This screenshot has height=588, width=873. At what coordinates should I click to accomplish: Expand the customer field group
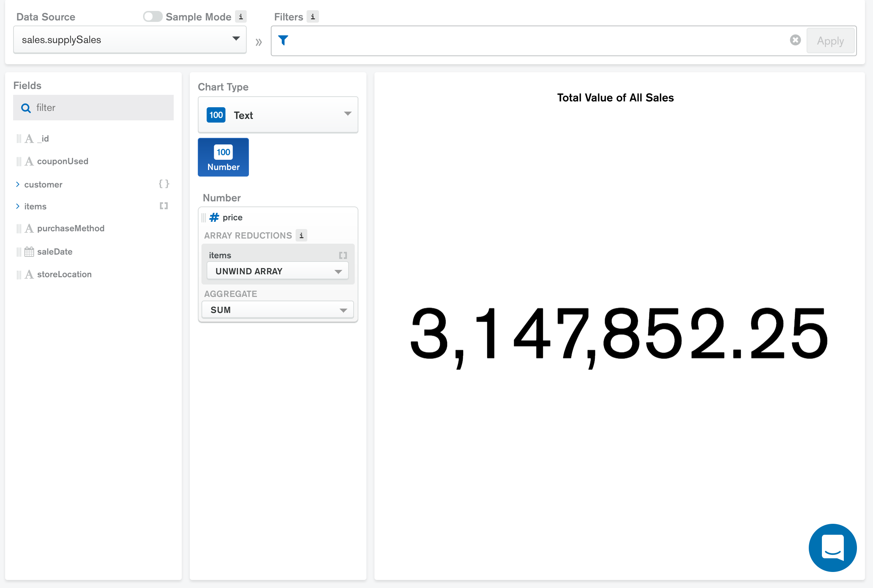[18, 184]
